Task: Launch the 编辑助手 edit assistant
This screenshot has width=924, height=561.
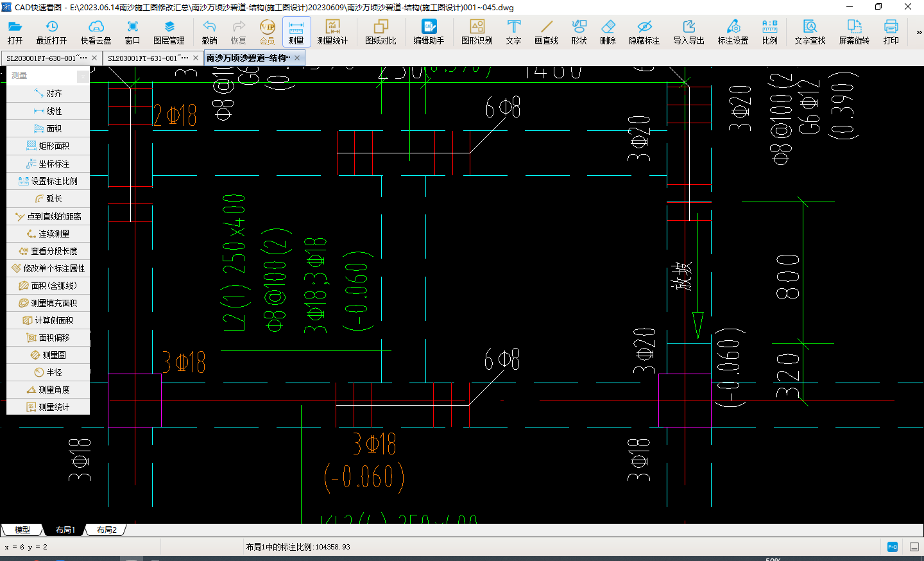Action: (429, 32)
